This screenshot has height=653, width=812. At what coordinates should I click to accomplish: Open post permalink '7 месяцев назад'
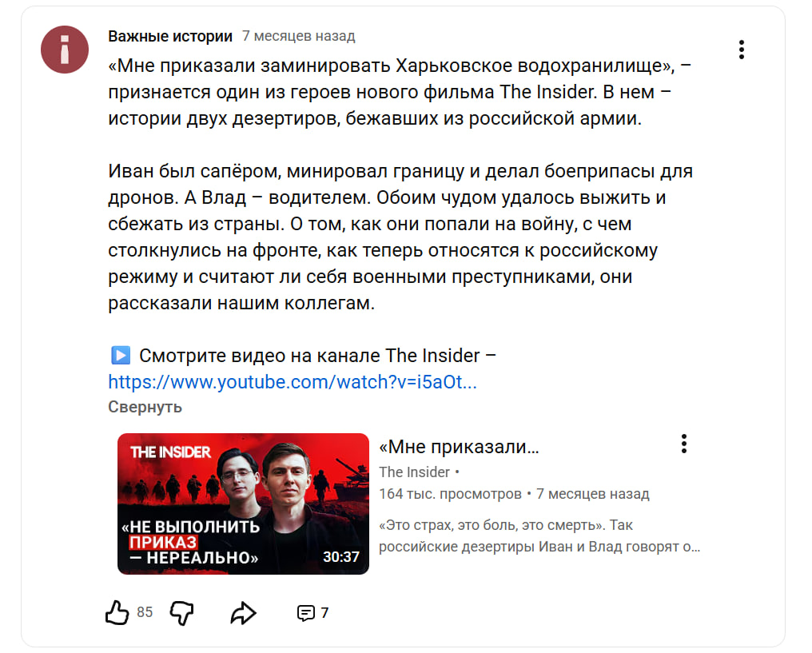298,36
